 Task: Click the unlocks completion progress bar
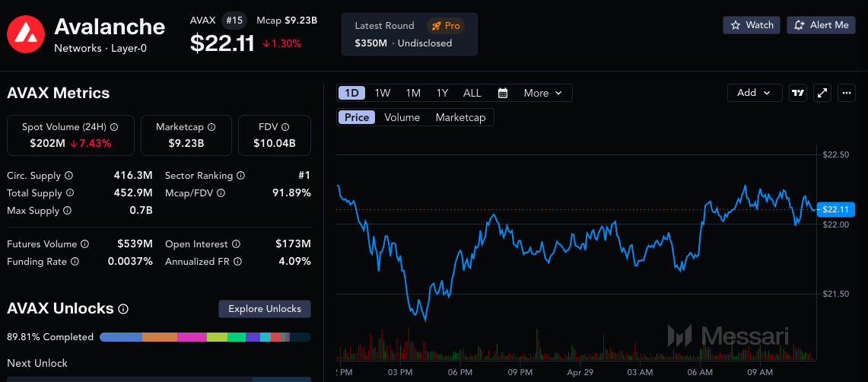[x=205, y=336]
